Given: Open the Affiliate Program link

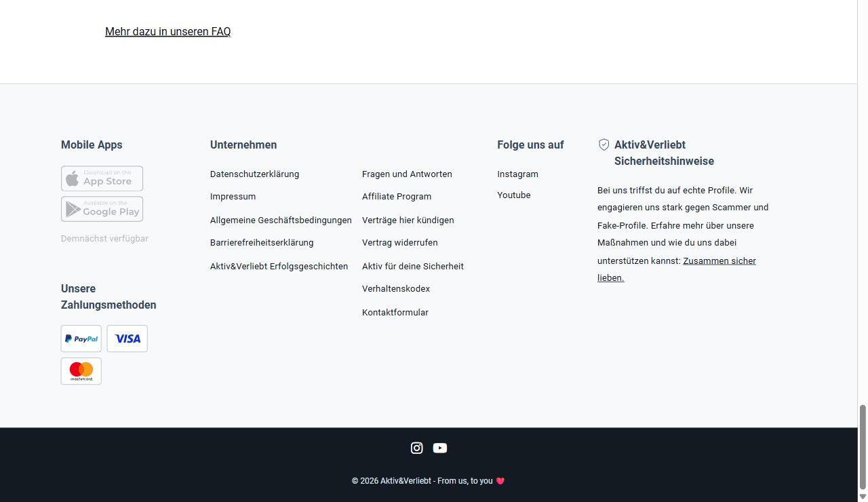Looking at the screenshot, I should pyautogui.click(x=397, y=197).
